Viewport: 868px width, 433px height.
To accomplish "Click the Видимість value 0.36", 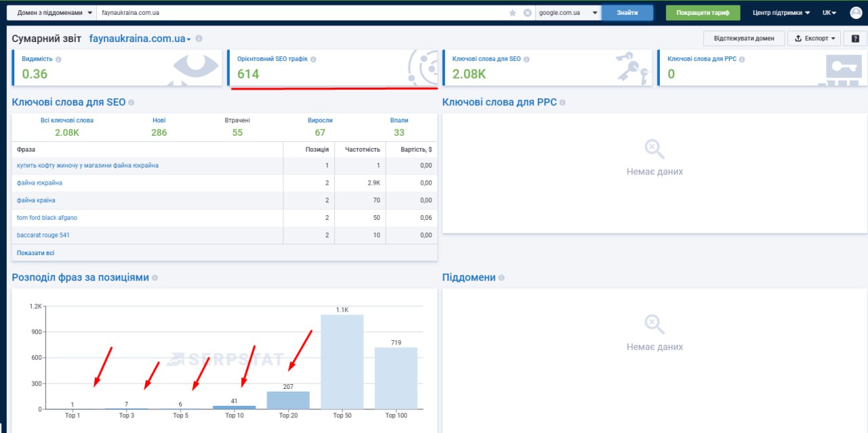I will [35, 74].
